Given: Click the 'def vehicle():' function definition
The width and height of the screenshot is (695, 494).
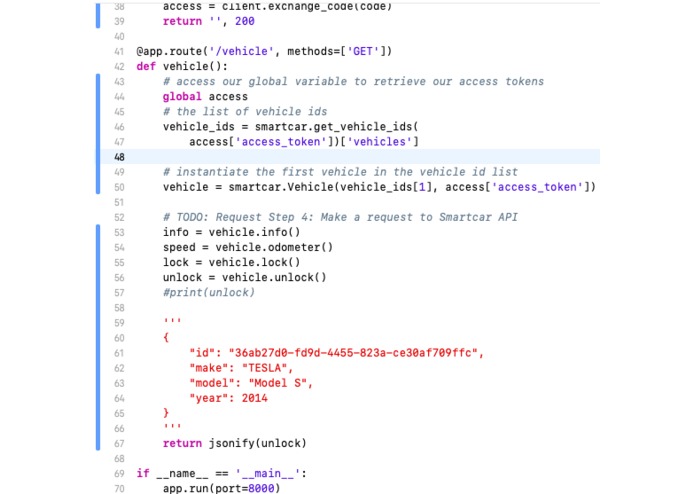Looking at the screenshot, I should point(182,66).
